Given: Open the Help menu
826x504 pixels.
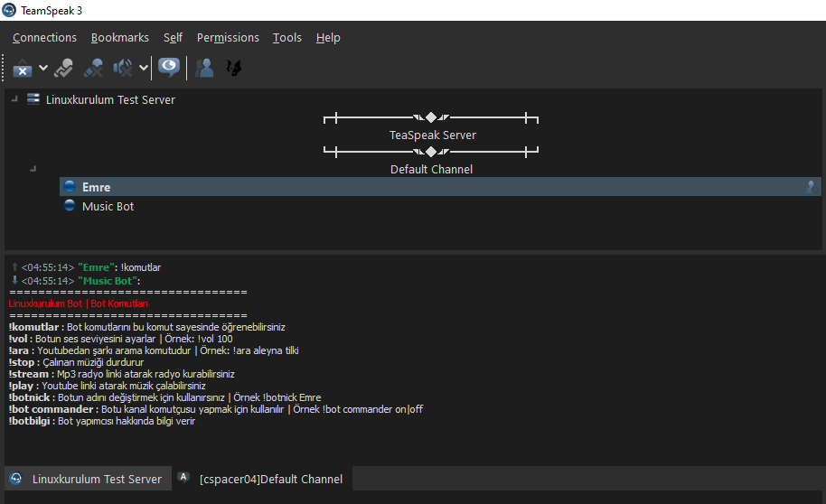Looking at the screenshot, I should [328, 38].
